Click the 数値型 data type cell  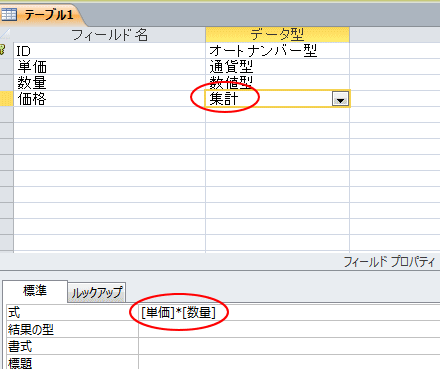(277, 83)
